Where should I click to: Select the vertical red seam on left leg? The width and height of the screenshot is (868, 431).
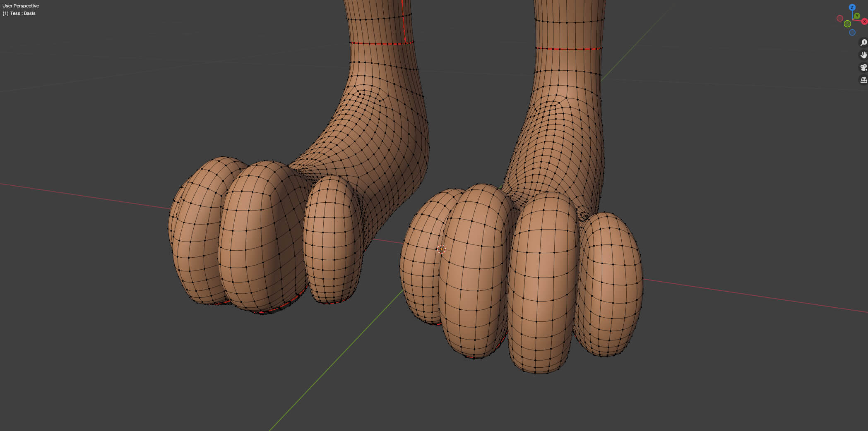point(404,21)
